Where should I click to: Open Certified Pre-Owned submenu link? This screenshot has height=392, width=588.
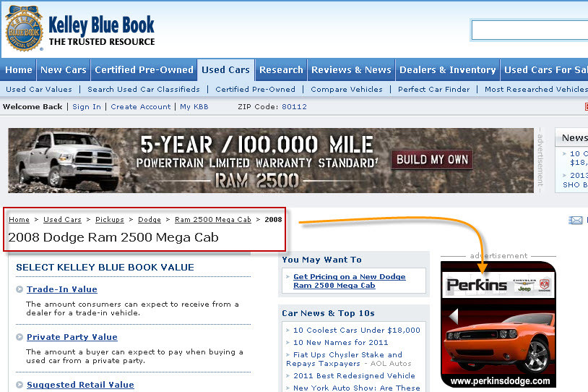[256, 90]
